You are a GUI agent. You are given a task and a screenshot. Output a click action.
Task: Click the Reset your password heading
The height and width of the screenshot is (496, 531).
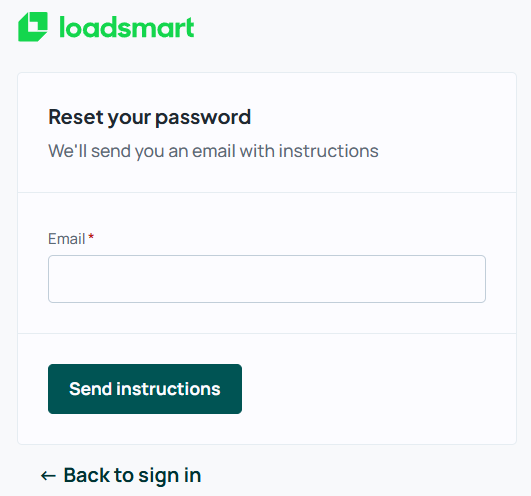click(149, 117)
